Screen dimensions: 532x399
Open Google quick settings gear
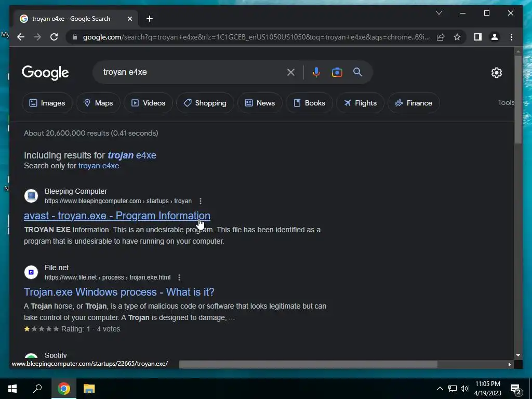496,72
